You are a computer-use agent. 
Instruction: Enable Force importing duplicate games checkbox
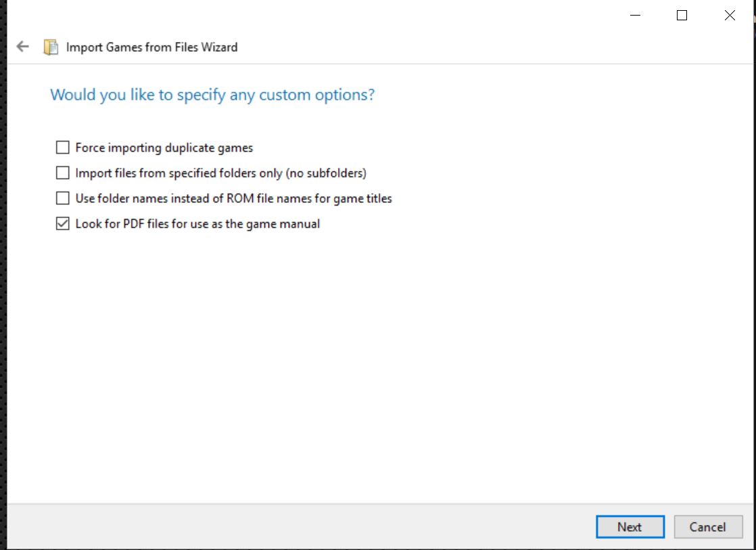pyautogui.click(x=63, y=147)
